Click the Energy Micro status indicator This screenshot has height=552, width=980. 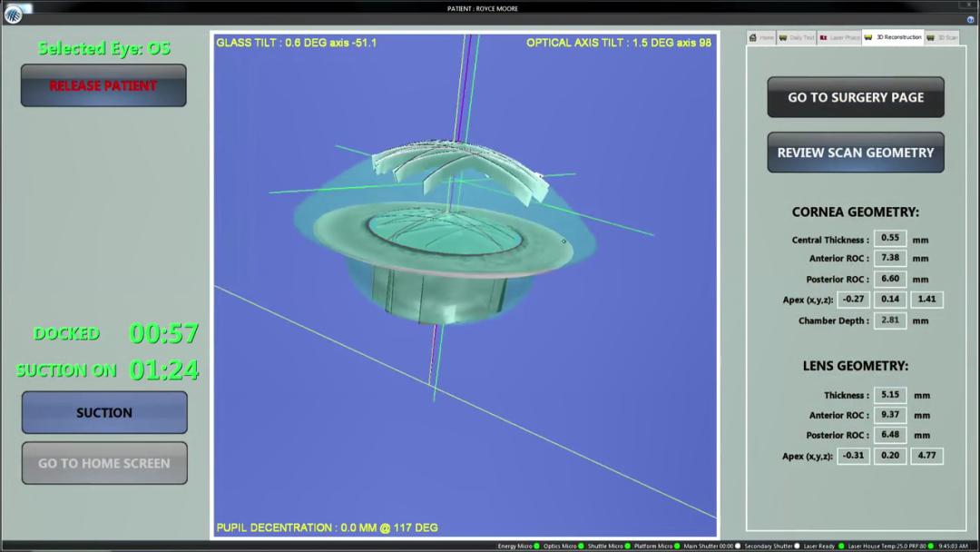[536, 546]
